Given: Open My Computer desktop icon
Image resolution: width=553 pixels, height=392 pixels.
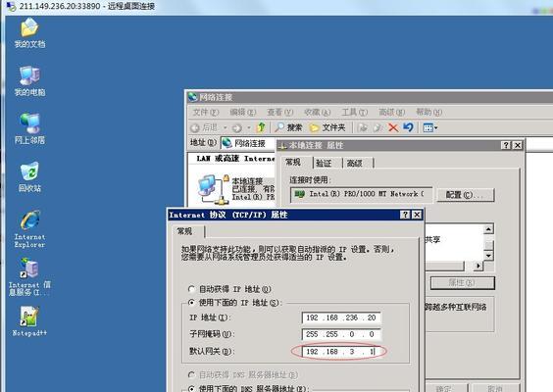Looking at the screenshot, I should click(29, 80).
